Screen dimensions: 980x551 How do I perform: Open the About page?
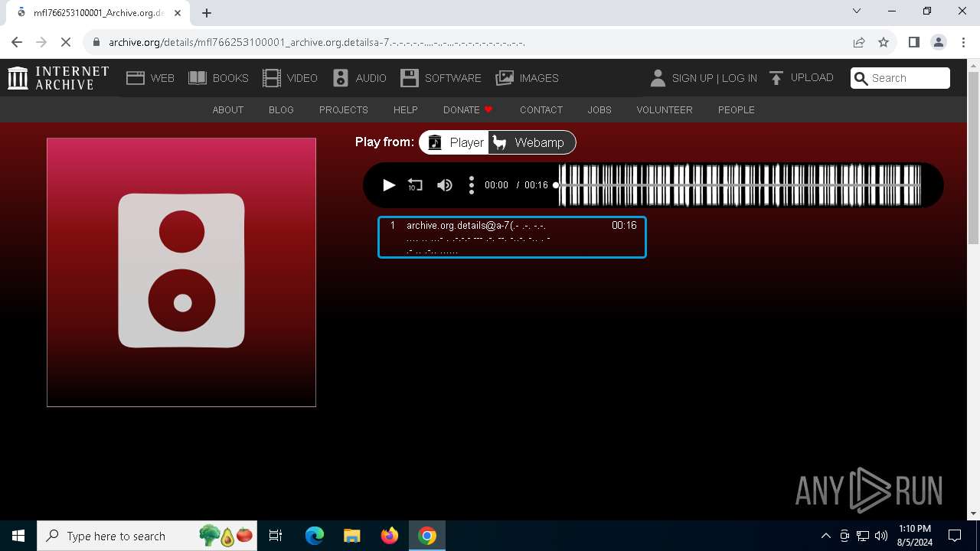(228, 109)
